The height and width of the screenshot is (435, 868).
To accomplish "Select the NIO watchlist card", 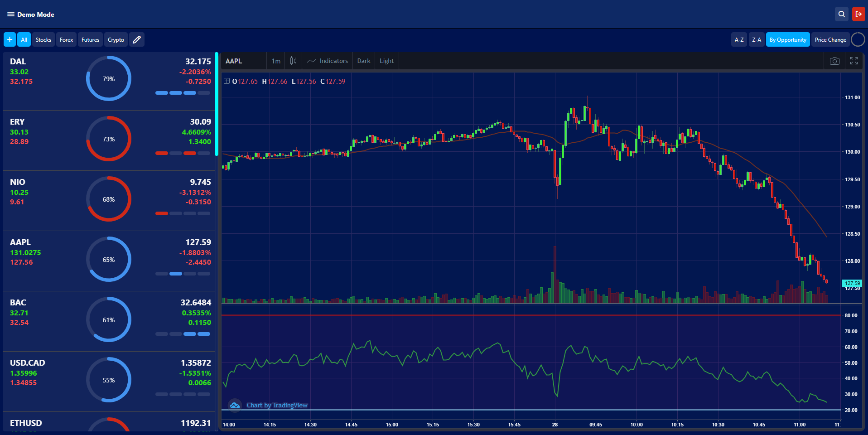I will point(109,201).
